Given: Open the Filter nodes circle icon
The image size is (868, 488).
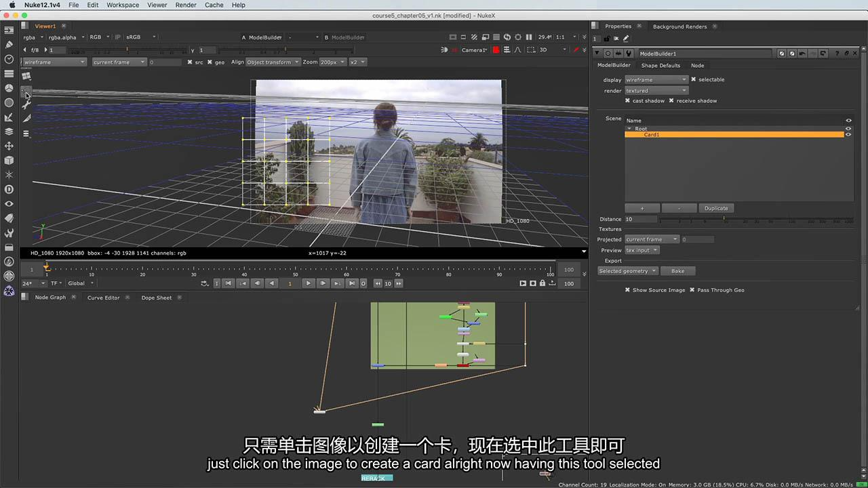Looking at the screenshot, I should tap(9, 103).
